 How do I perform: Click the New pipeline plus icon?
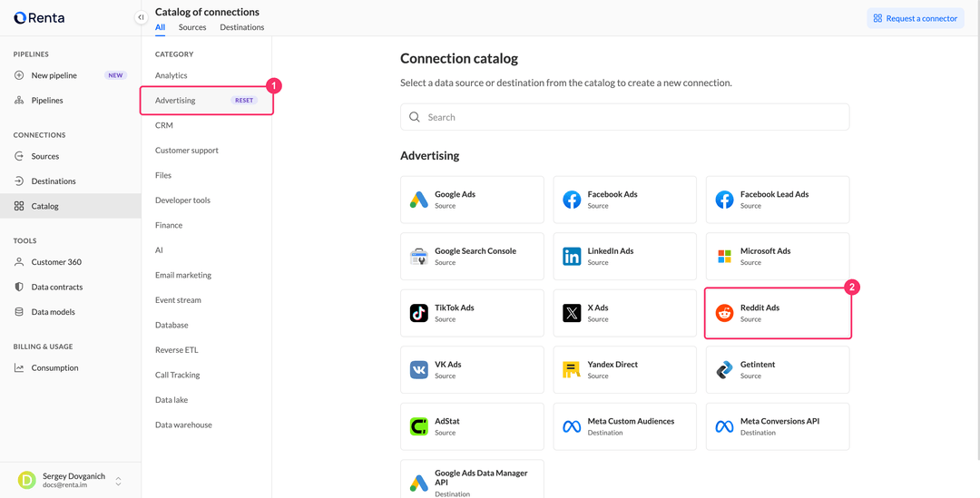[19, 75]
